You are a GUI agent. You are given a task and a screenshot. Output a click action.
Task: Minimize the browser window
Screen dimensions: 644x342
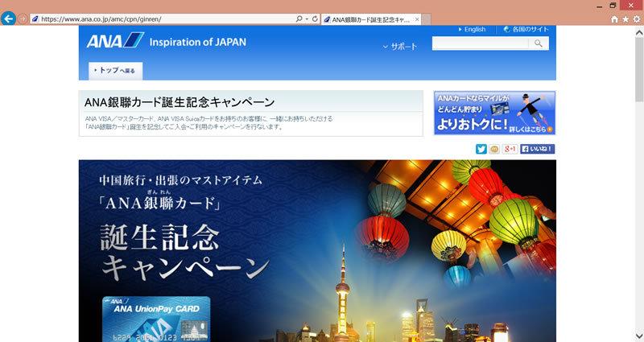pyautogui.click(x=599, y=6)
